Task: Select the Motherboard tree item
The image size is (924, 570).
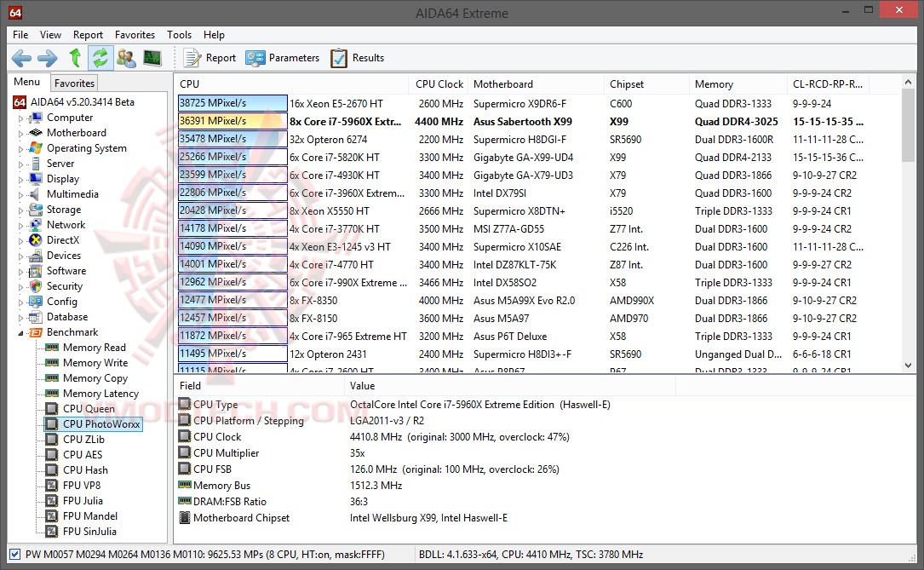Action: [77, 133]
